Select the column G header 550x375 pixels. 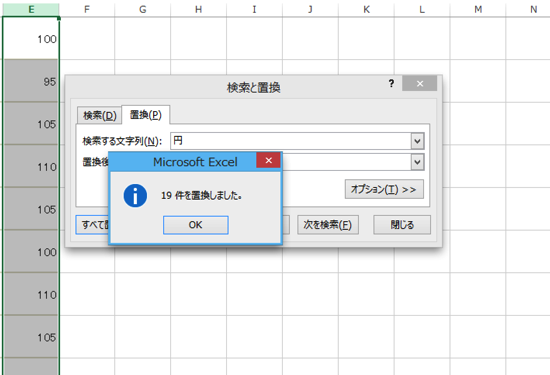coord(142,9)
